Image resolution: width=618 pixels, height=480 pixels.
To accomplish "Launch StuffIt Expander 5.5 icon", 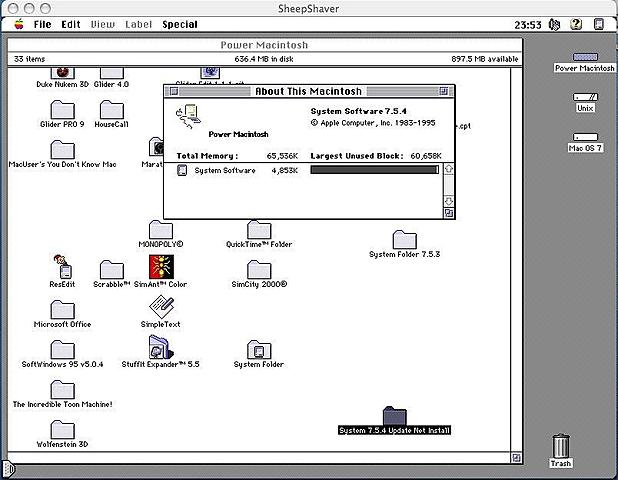I will point(161,347).
